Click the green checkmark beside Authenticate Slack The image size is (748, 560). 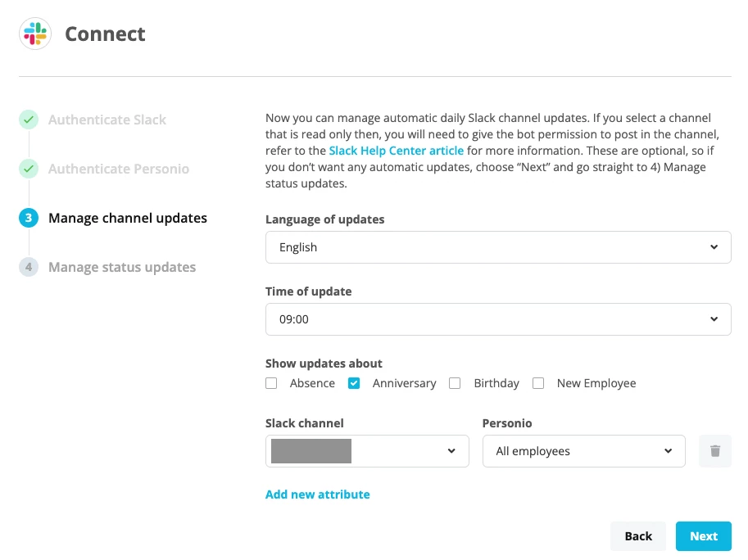point(29,120)
